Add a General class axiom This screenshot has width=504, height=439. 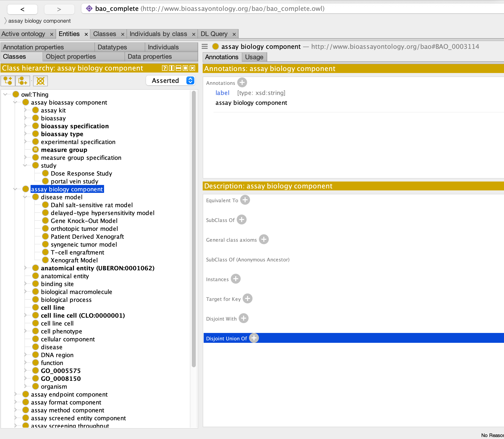[x=264, y=239]
